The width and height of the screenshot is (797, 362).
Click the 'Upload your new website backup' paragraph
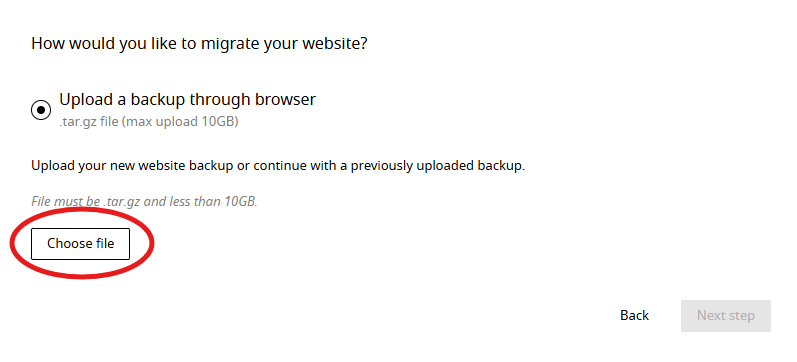coord(278,166)
